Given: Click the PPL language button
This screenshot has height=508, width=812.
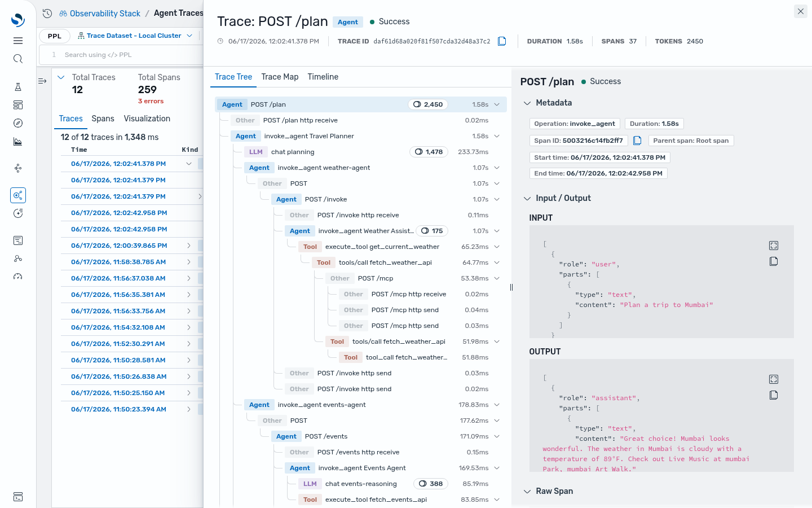Looking at the screenshot, I should [x=55, y=36].
